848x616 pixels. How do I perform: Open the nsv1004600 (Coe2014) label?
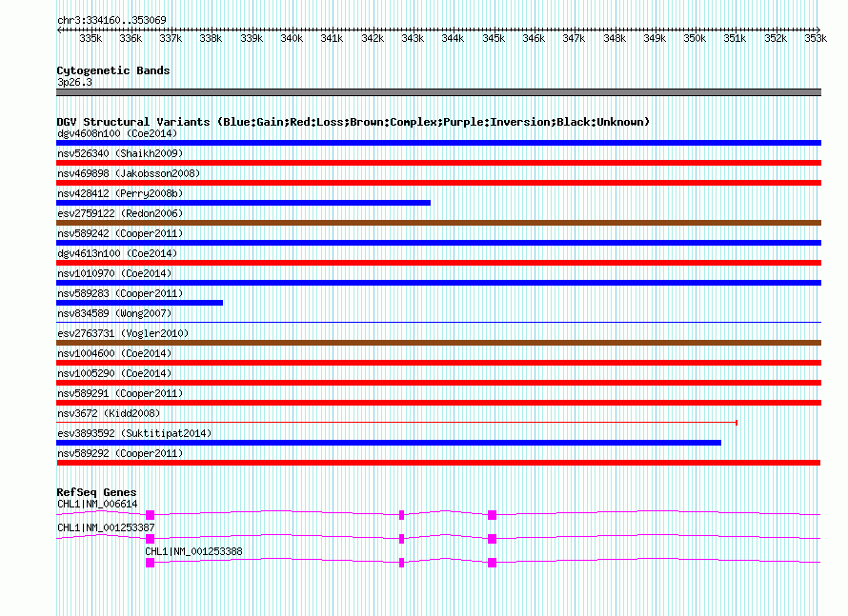coord(114,353)
